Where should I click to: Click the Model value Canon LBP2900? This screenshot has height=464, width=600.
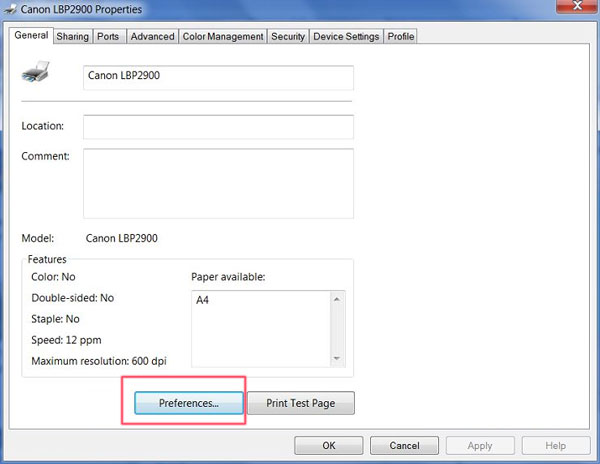(122, 238)
